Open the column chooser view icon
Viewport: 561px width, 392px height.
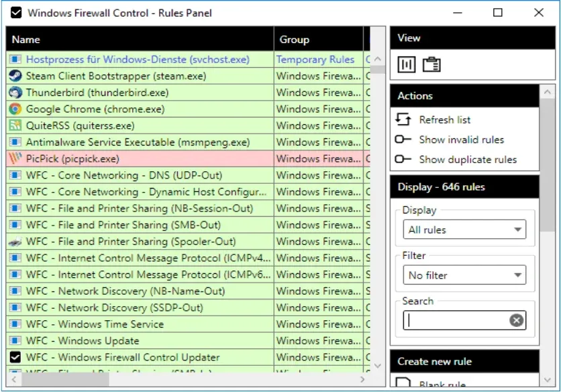coord(407,64)
